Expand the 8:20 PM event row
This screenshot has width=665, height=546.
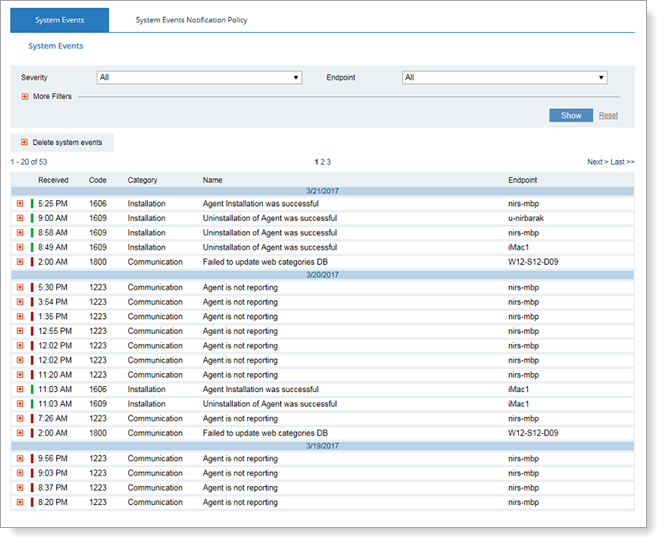[x=19, y=503]
